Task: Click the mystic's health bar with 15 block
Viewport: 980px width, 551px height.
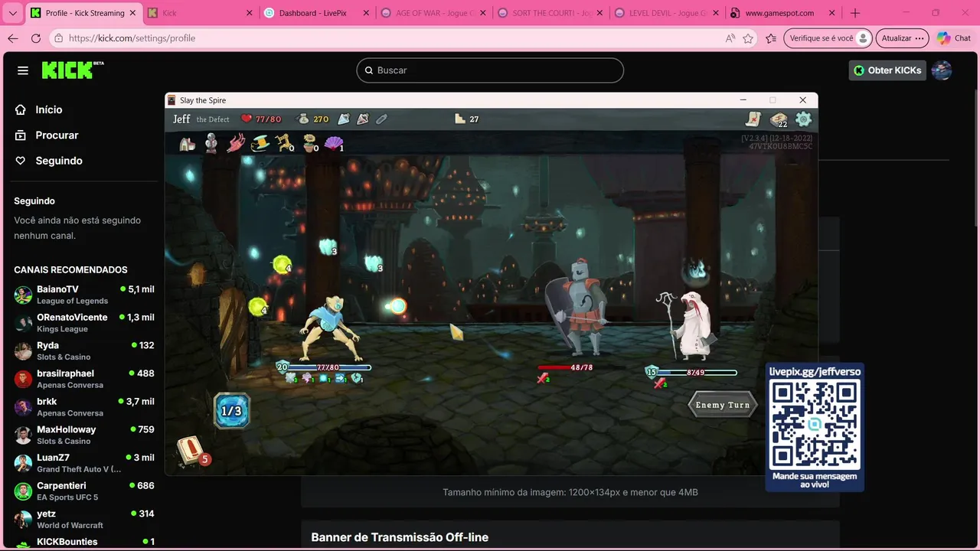Action: click(693, 373)
